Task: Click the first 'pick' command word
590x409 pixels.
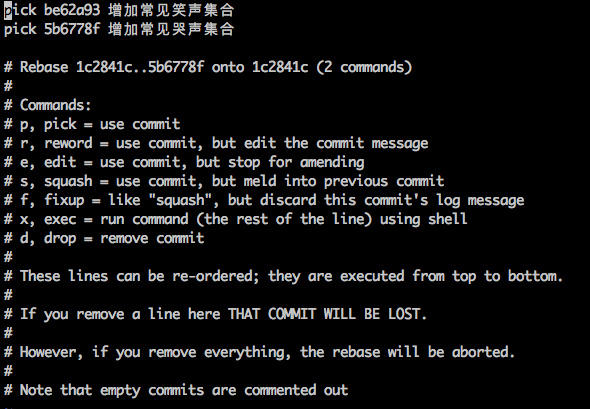Action: (20, 10)
